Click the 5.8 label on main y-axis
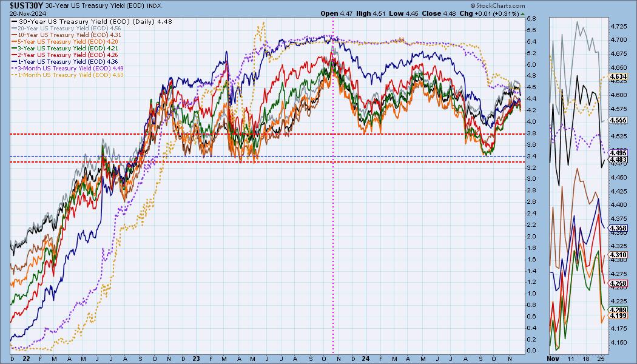This screenshot has height=364, width=637. tap(531, 19)
